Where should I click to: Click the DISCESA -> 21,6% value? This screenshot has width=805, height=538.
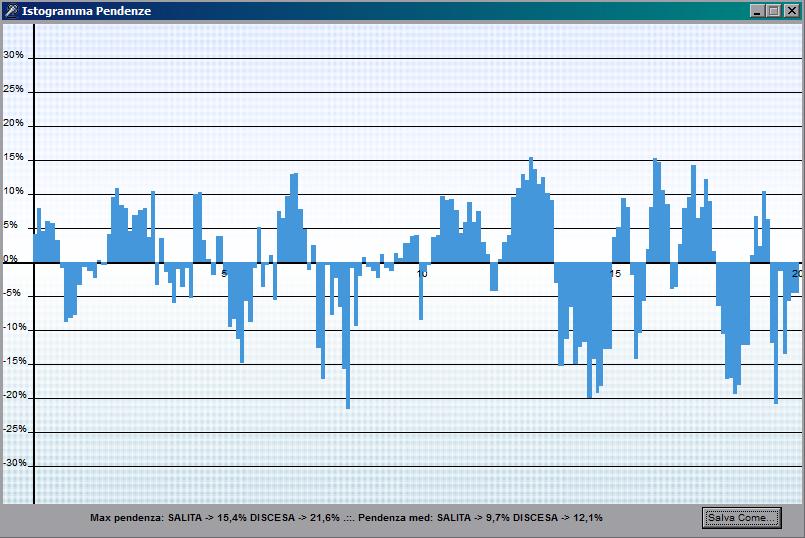click(295, 517)
